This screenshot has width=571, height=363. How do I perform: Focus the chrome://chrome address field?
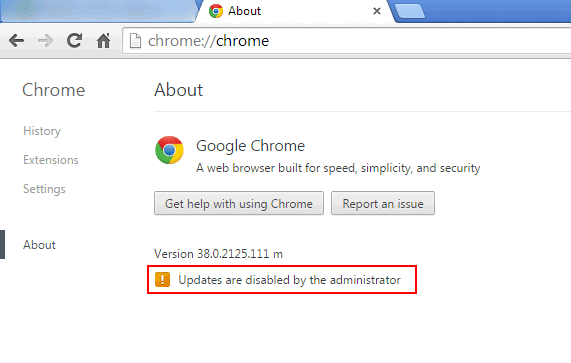[x=348, y=41]
